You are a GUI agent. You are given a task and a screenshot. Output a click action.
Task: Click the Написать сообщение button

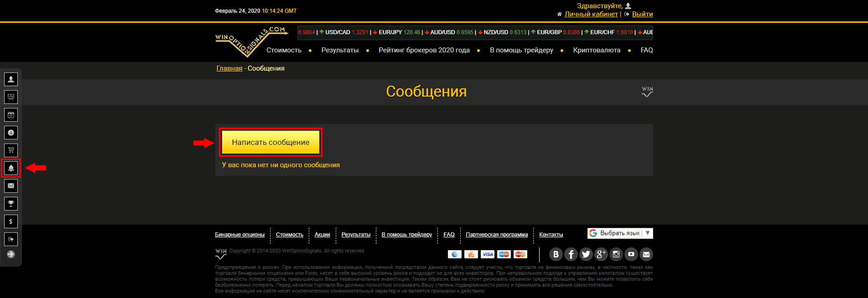pyautogui.click(x=270, y=142)
